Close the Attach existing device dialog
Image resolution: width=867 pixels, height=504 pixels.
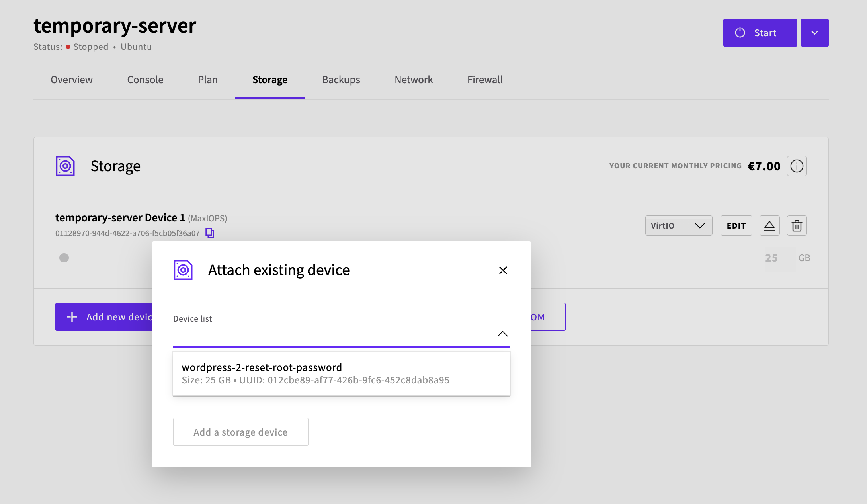(503, 270)
